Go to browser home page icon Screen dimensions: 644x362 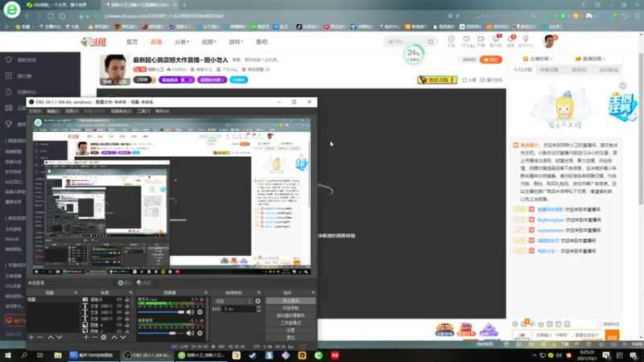tap(63, 16)
